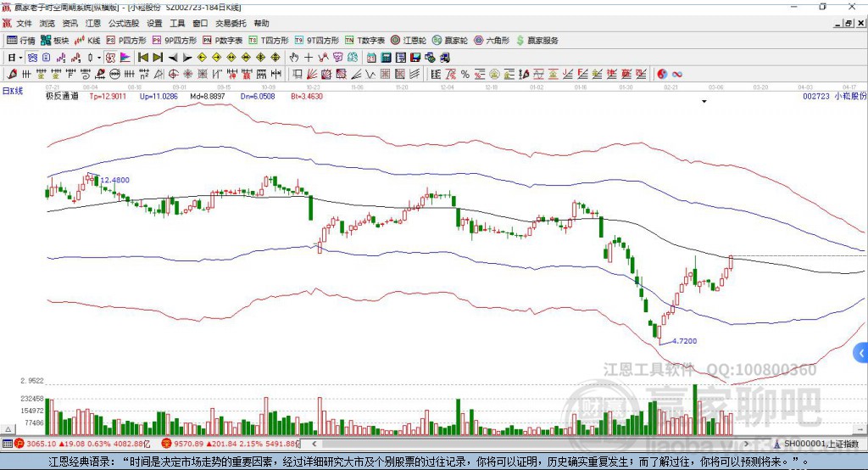
Task: Select the Gann fan lines tool
Action: [312, 75]
